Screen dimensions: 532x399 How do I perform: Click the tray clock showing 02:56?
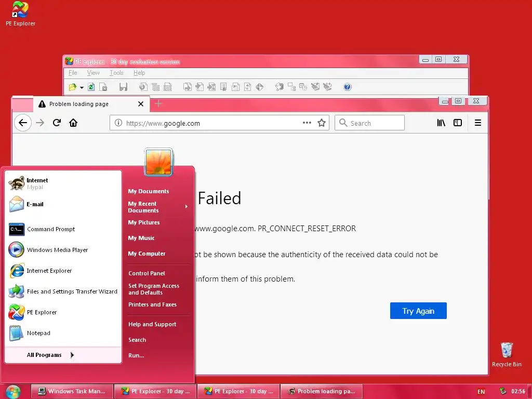(518, 392)
